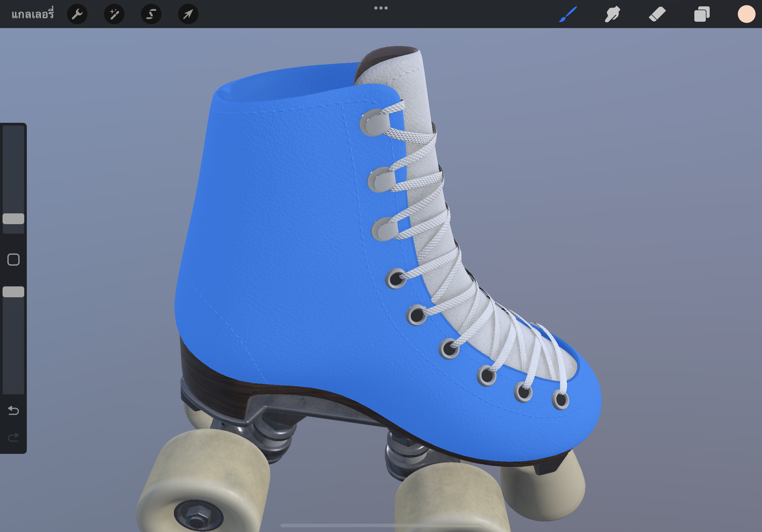Select the Smudge tool
This screenshot has width=762, height=532.
(612, 14)
